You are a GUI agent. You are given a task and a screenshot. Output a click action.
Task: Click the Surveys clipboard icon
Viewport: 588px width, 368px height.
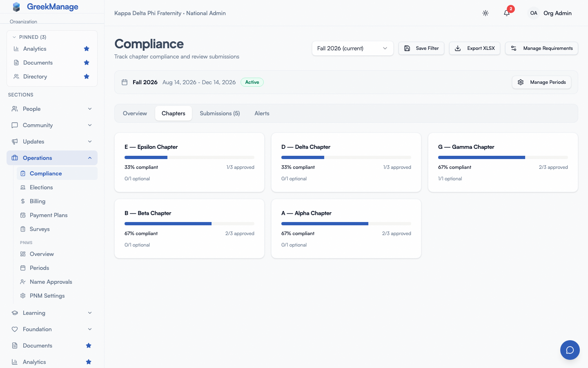(x=23, y=229)
